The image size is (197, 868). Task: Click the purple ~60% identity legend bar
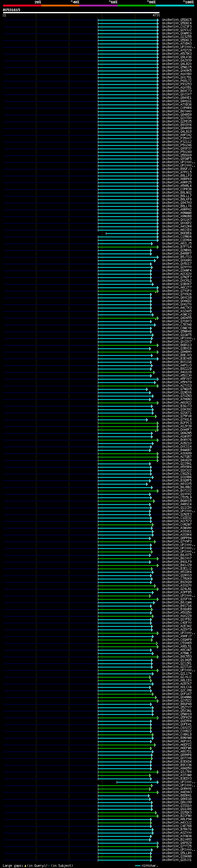pos(99,6)
